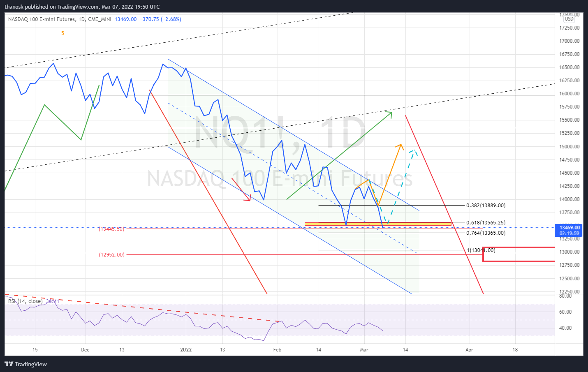This screenshot has height=372, width=588.
Task: Select the 0.764(13365.00) Fibonacci label
Action: [x=486, y=233]
